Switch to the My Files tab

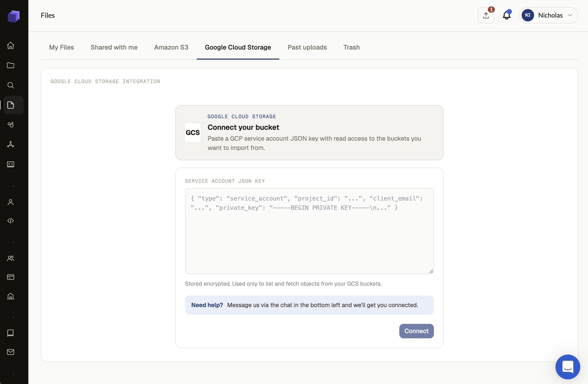(x=61, y=47)
